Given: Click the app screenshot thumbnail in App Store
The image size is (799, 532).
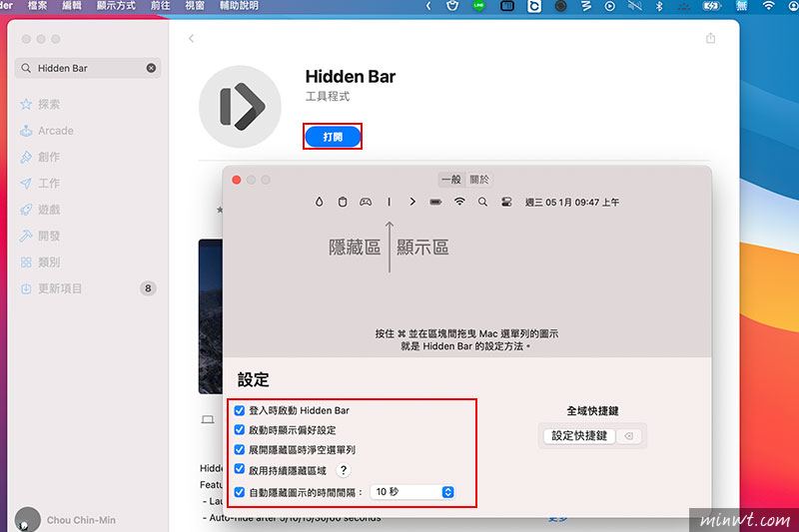Looking at the screenshot, I should click(211, 316).
